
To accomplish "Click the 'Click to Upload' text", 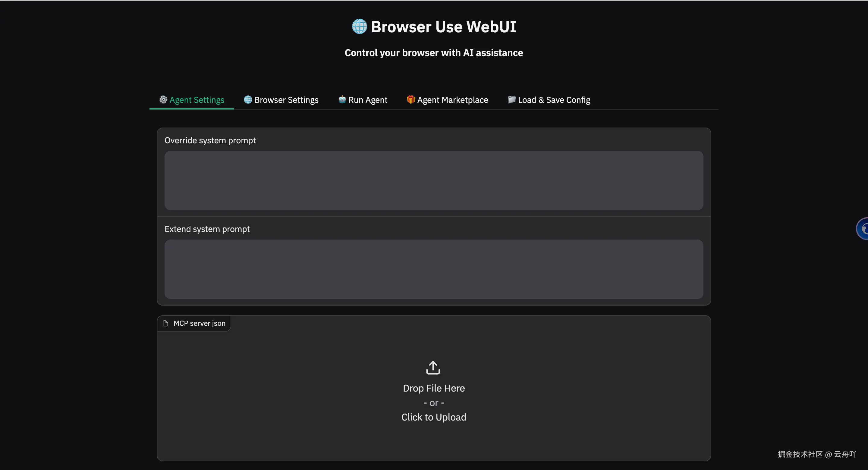I will 434,417.
